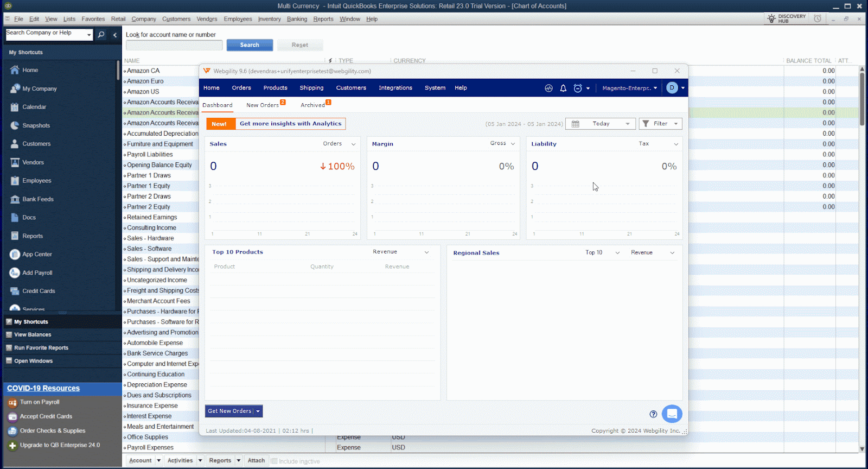Click the scheduler alarm clock icon
Image resolution: width=868 pixels, height=469 pixels.
tap(578, 88)
